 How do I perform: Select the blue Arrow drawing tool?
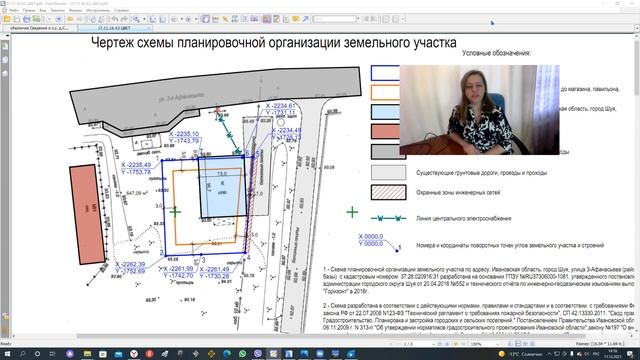tap(306, 19)
